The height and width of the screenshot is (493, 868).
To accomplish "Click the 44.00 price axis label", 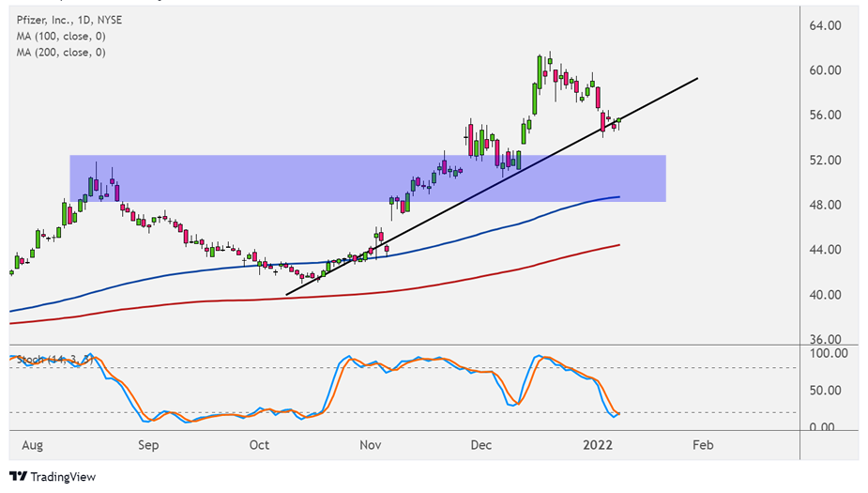I will pyautogui.click(x=825, y=250).
